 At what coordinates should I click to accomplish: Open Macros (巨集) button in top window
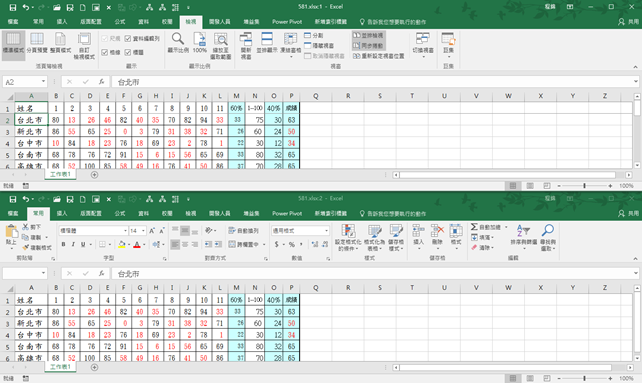click(x=448, y=44)
